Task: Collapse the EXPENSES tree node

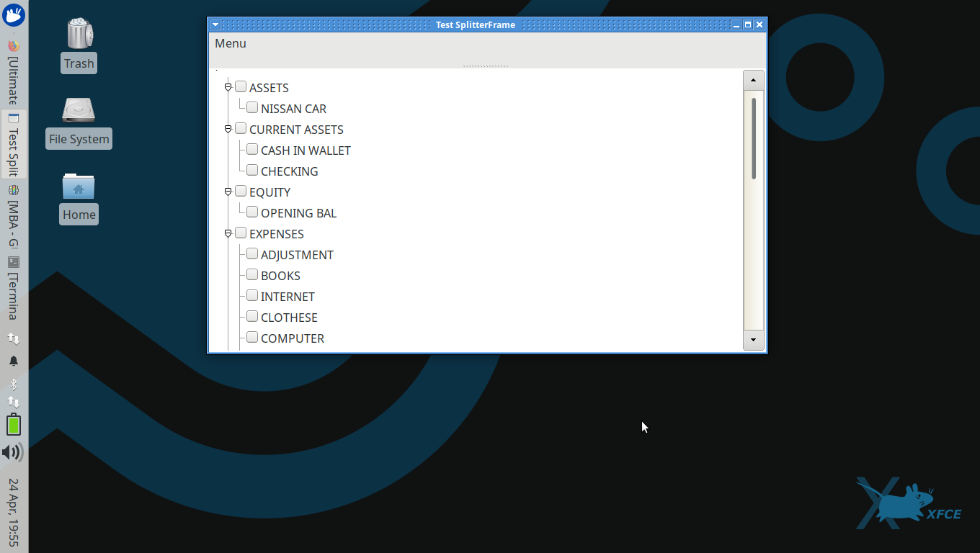Action: [x=228, y=233]
